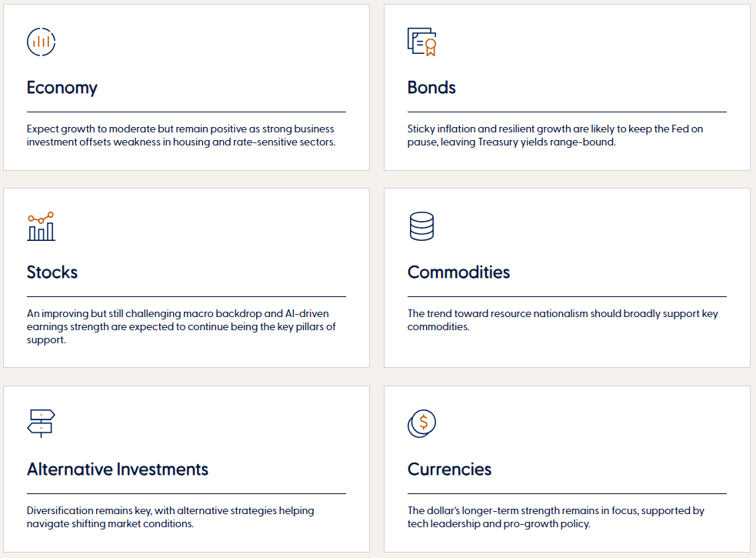Click the dollar's longer-term strength description
The image size is (756, 558).
pyautogui.click(x=556, y=517)
